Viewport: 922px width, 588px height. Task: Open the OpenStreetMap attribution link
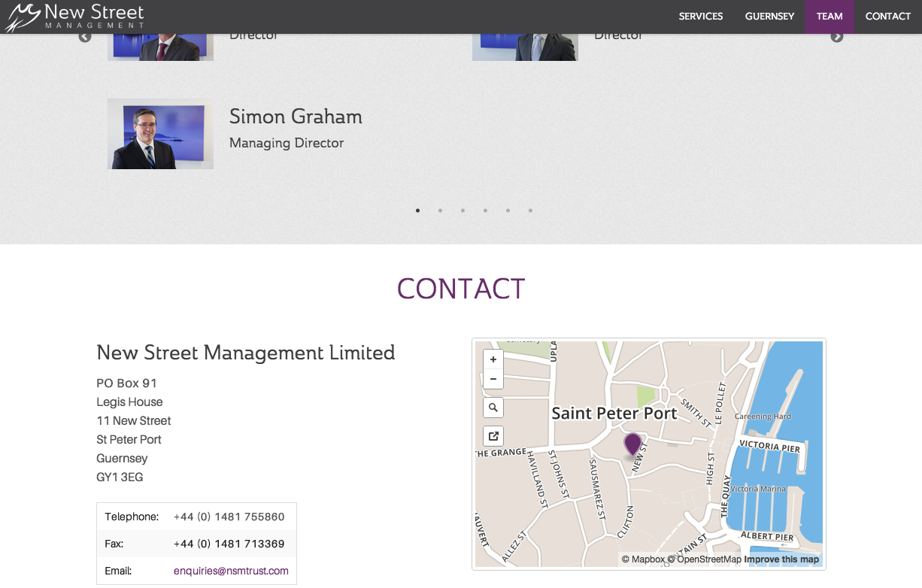[708, 559]
